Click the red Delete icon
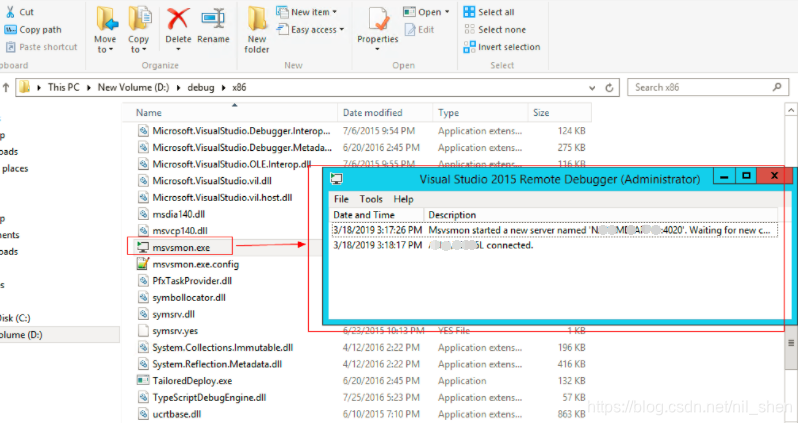This screenshot has width=801, height=425. pyautogui.click(x=178, y=19)
